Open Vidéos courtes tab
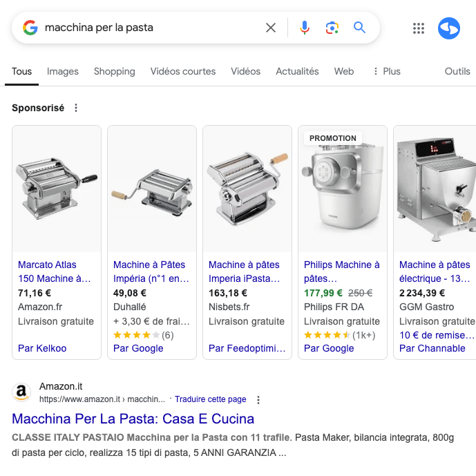476x476 pixels. [183, 71]
